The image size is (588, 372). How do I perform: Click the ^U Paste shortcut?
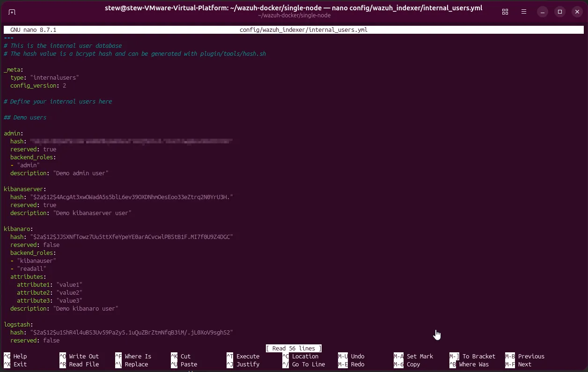point(184,365)
